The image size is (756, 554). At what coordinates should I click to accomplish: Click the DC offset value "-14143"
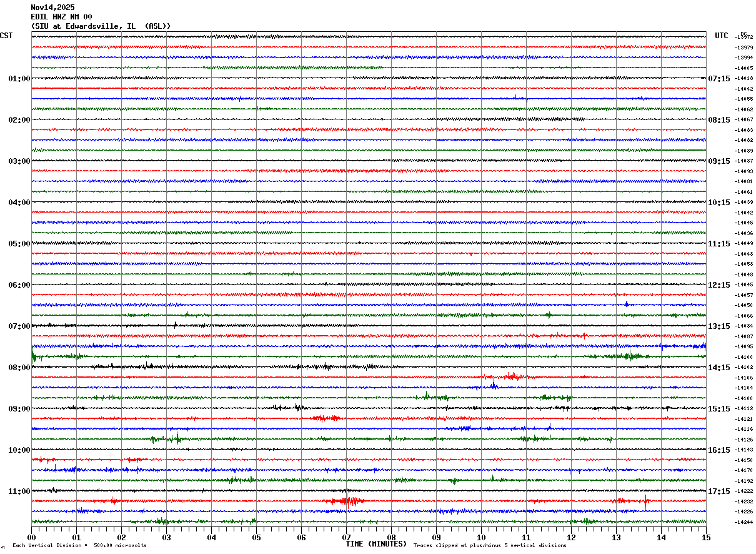click(x=744, y=450)
